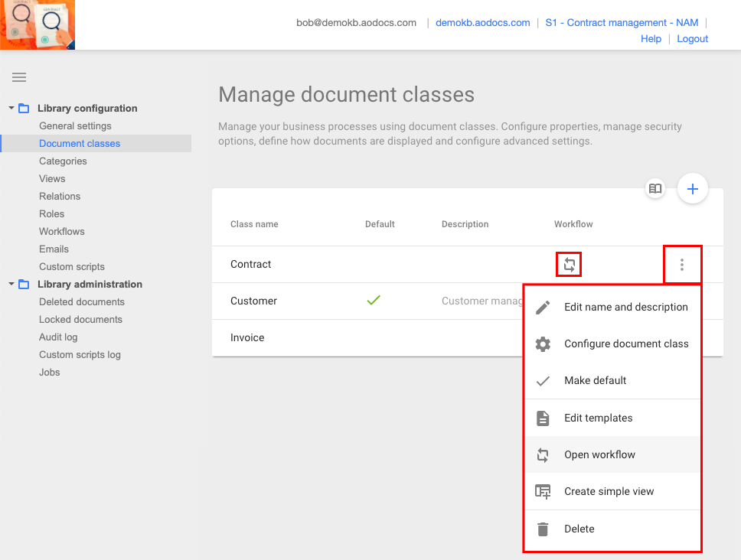Collapse the Library configuration section
This screenshot has width=741, height=560.
[x=11, y=108]
